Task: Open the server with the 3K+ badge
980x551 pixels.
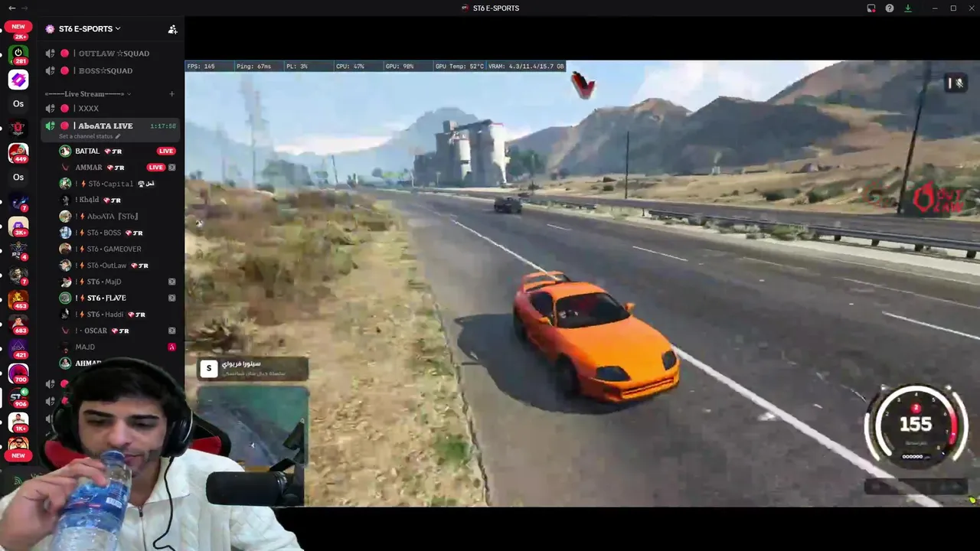Action: click(x=18, y=227)
